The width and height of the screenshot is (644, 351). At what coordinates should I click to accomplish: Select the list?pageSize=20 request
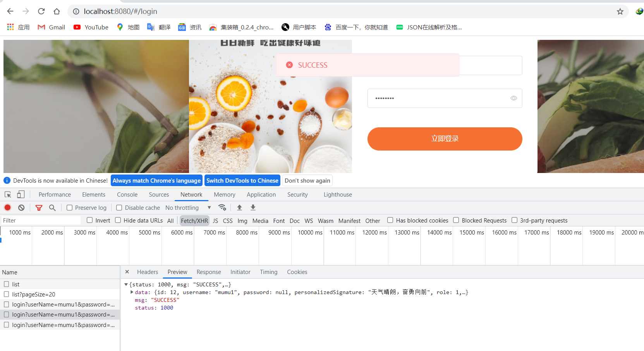(x=60, y=294)
